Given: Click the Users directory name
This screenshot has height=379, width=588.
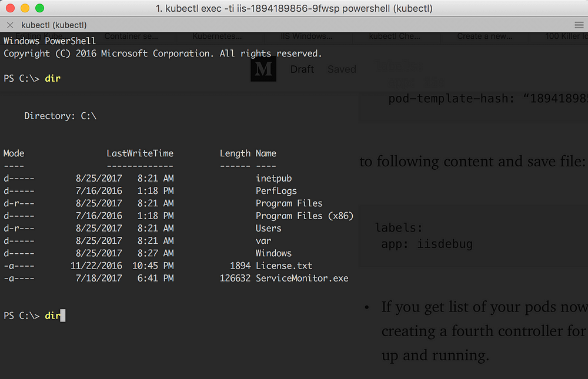Looking at the screenshot, I should (268, 228).
